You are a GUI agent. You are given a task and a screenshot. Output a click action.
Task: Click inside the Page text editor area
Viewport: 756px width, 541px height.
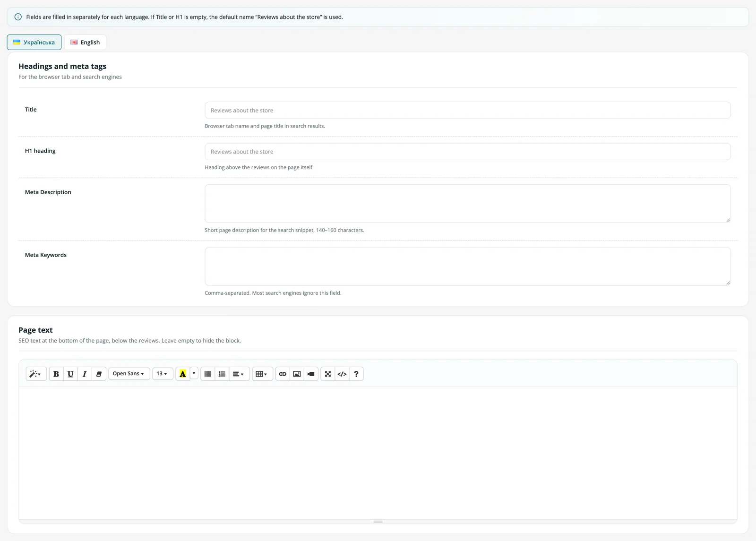[x=378, y=453]
